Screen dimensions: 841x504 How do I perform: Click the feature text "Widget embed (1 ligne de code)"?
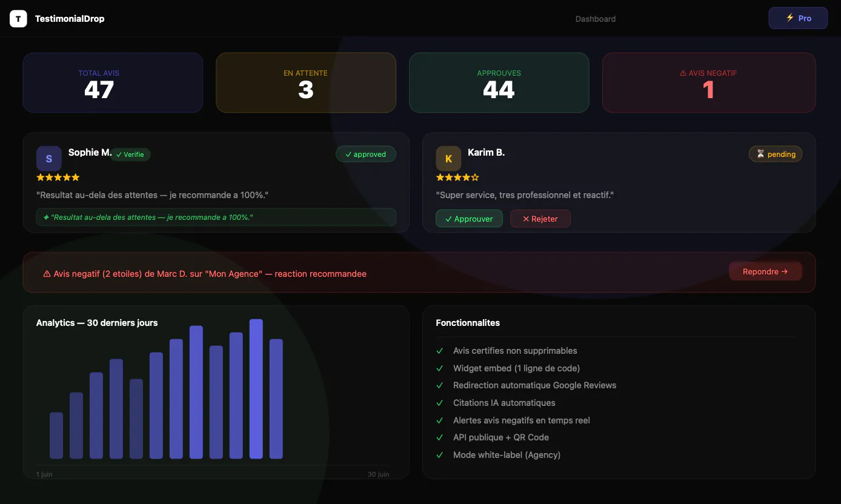pos(516,368)
